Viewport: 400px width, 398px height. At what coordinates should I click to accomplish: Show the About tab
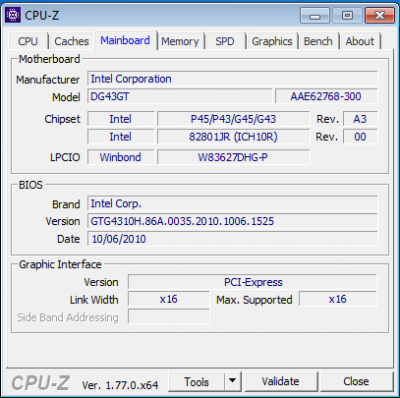(360, 41)
